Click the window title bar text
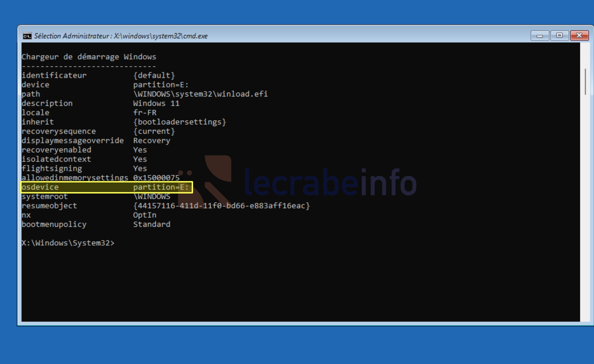 tap(121, 36)
